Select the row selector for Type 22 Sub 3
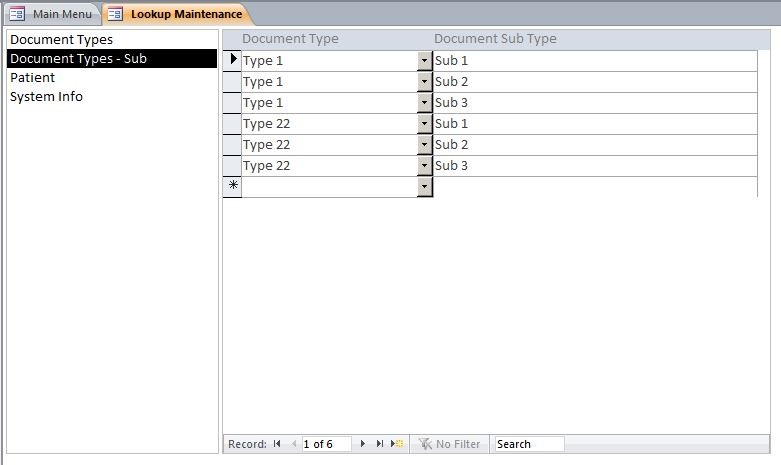This screenshot has width=781, height=465. 232,166
